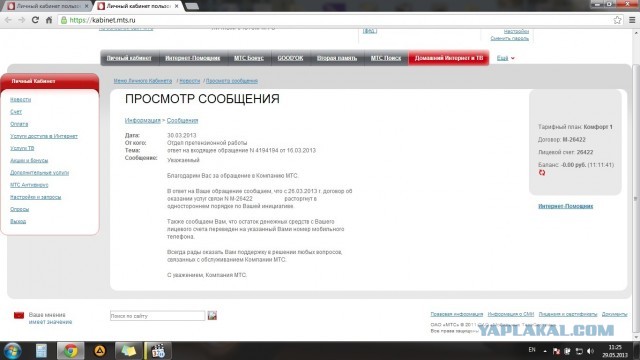Click Просмотр сообщения breadcrumb link
Image resolution: width=640 pixels, height=360 pixels.
(232, 81)
